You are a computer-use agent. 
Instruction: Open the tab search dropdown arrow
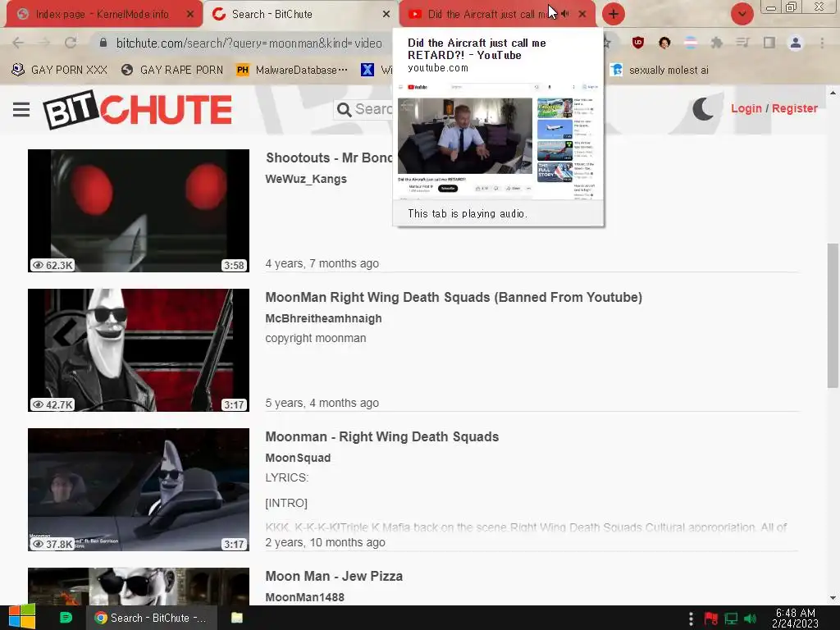click(742, 14)
